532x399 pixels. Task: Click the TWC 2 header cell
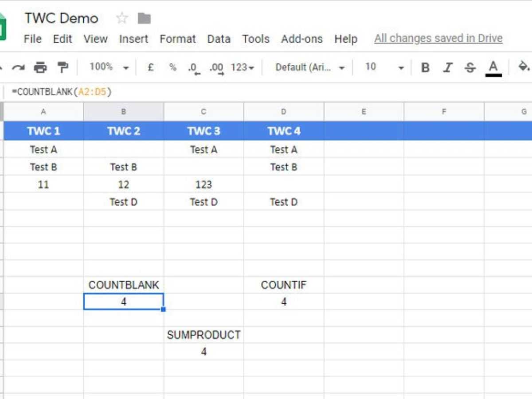(124, 131)
